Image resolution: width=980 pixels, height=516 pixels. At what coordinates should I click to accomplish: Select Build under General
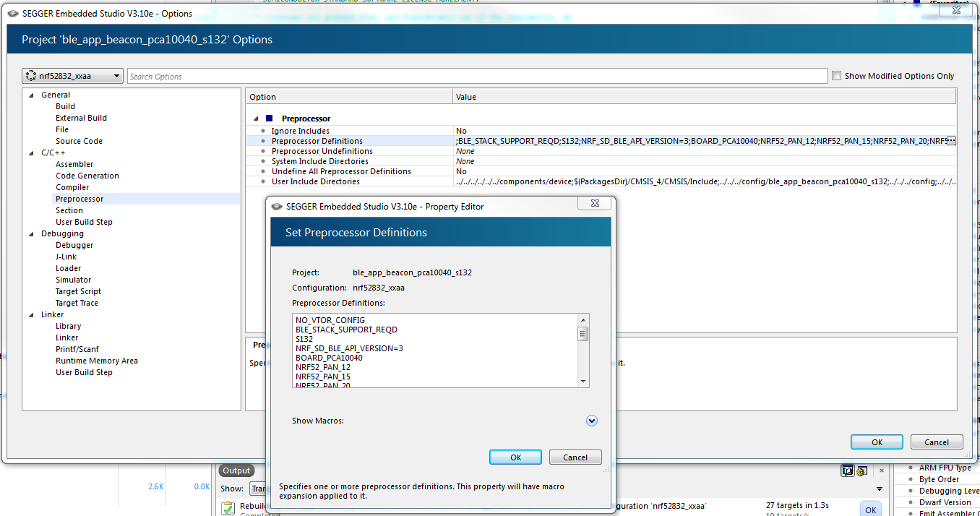pyautogui.click(x=65, y=106)
